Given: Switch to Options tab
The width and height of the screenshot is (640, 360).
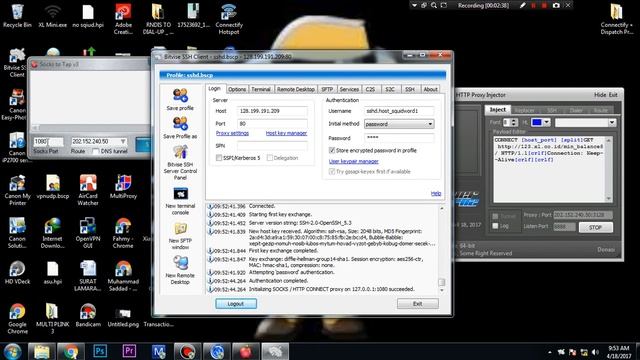Looking at the screenshot, I should pos(237,89).
